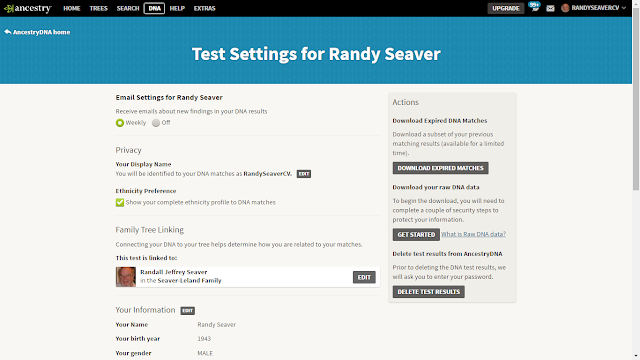Open Seaver-Leland Family tree link

[189, 280]
